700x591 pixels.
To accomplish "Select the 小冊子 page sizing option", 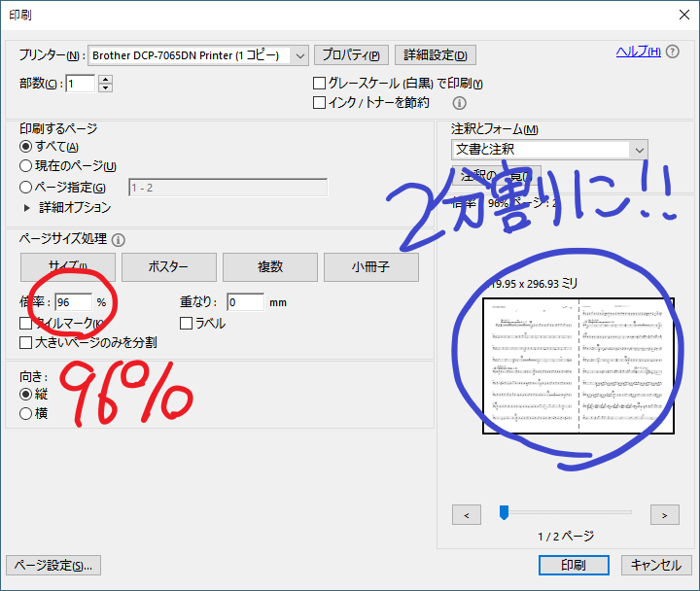I will pos(371,267).
